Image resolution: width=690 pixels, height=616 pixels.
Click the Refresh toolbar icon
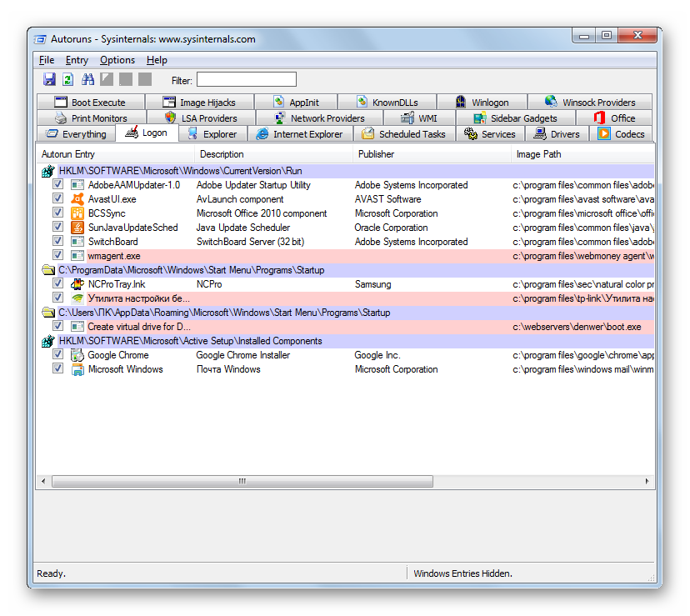click(68, 79)
